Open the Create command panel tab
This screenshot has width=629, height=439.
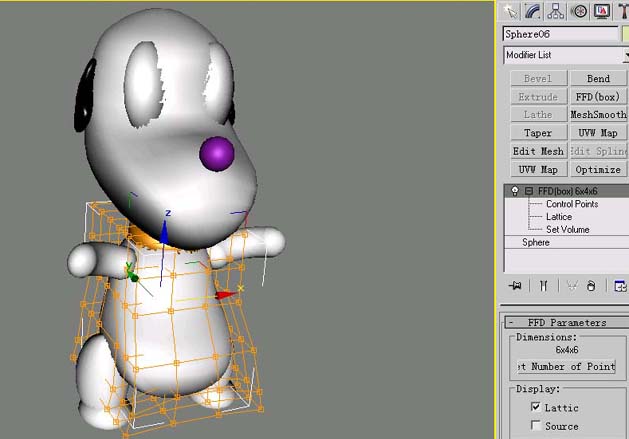click(x=511, y=11)
